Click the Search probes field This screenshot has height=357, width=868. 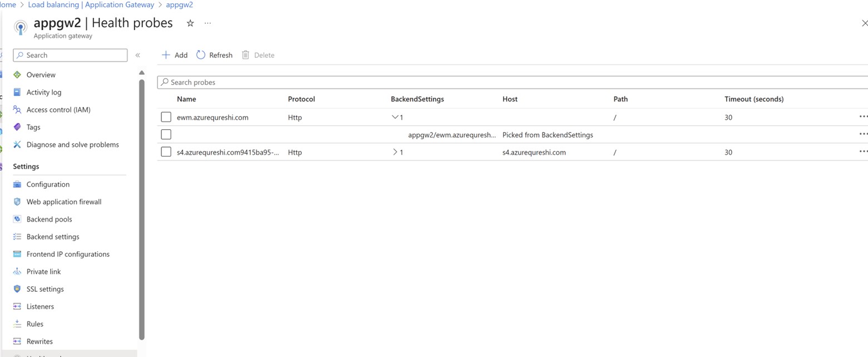tap(512, 82)
